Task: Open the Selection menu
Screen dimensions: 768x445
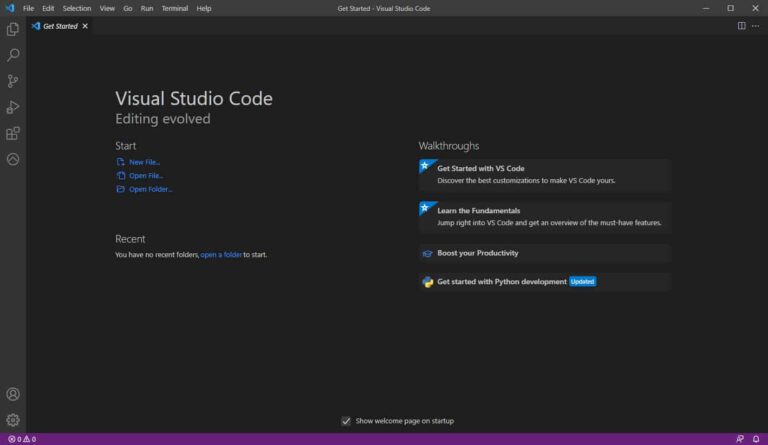Action: (x=77, y=8)
